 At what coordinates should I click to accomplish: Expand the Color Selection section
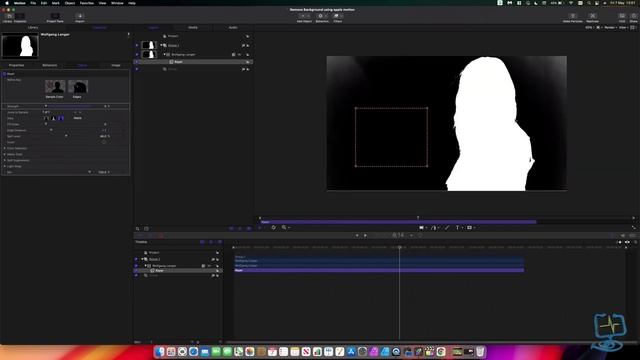(4, 148)
